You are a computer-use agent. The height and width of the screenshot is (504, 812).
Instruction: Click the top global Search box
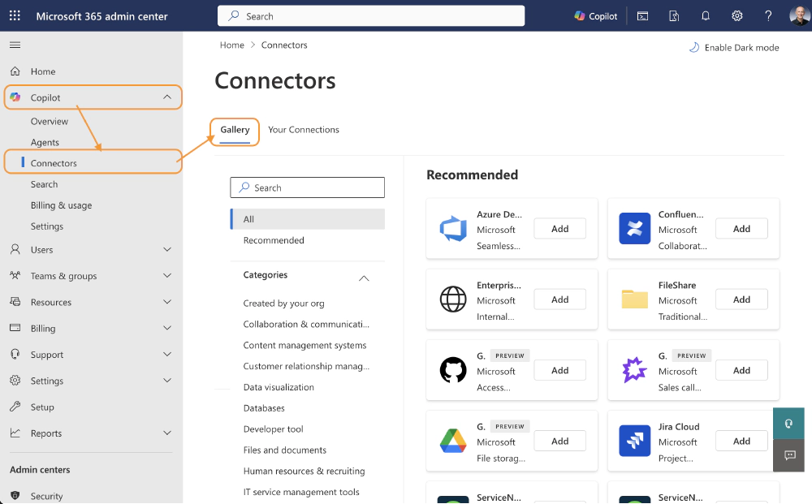371,16
